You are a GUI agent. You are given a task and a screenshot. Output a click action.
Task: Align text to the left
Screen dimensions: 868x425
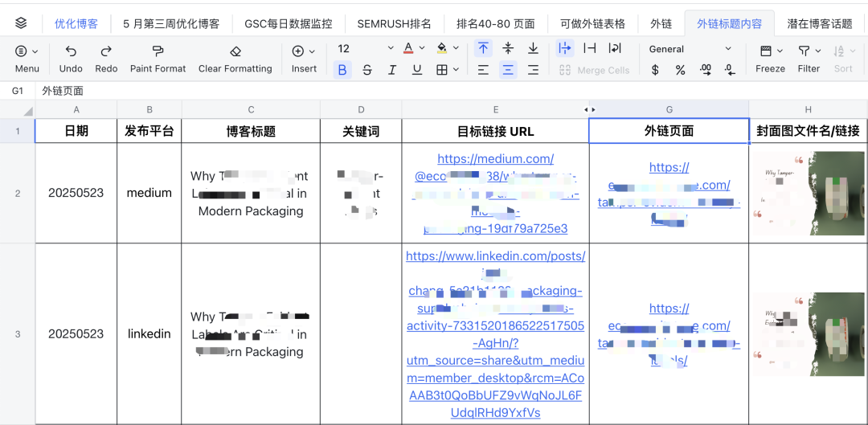pos(483,70)
